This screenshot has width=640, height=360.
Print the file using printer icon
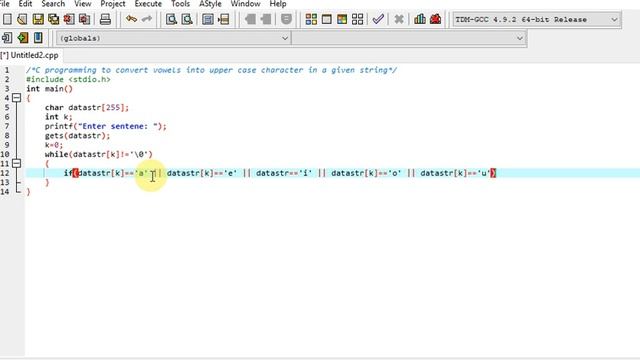tap(105, 19)
